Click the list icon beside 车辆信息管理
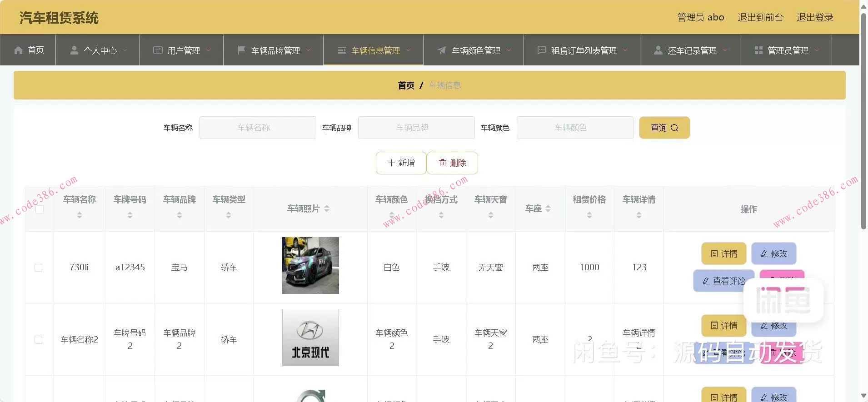This screenshot has width=868, height=402. click(x=342, y=50)
